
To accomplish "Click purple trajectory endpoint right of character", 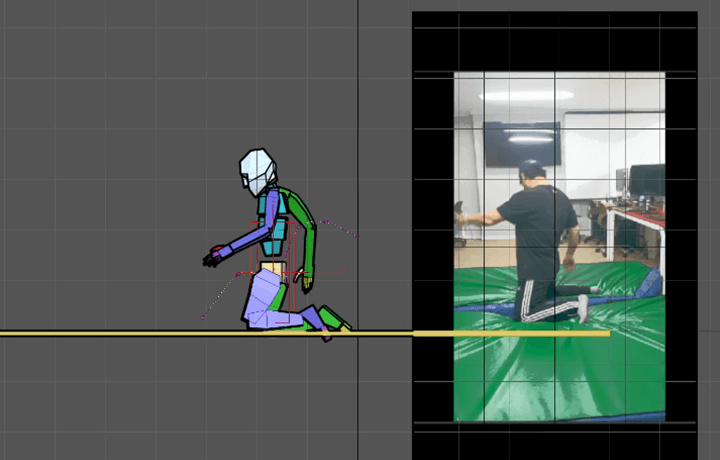I will pyautogui.click(x=357, y=236).
